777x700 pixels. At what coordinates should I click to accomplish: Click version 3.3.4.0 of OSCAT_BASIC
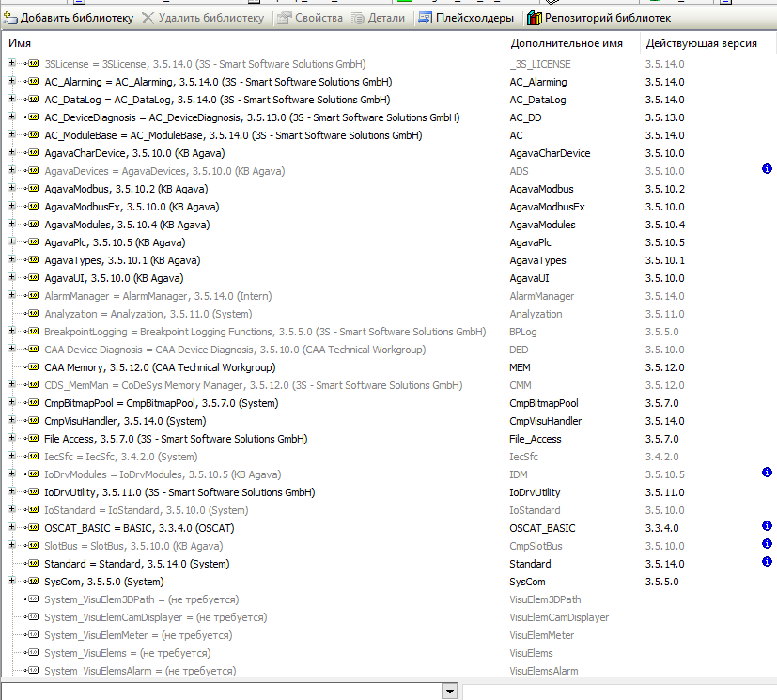tap(662, 528)
